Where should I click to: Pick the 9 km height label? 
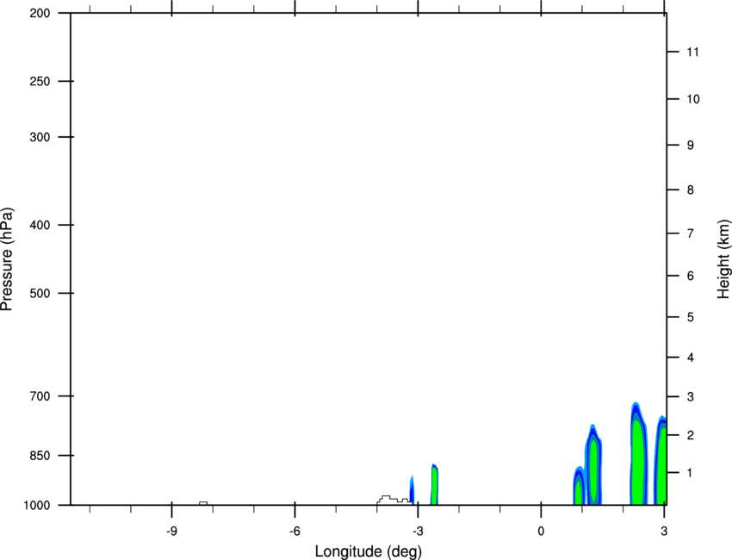click(x=690, y=146)
